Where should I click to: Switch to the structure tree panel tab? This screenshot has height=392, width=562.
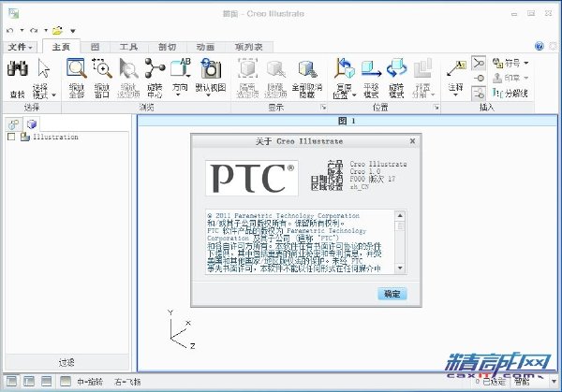pyautogui.click(x=14, y=124)
